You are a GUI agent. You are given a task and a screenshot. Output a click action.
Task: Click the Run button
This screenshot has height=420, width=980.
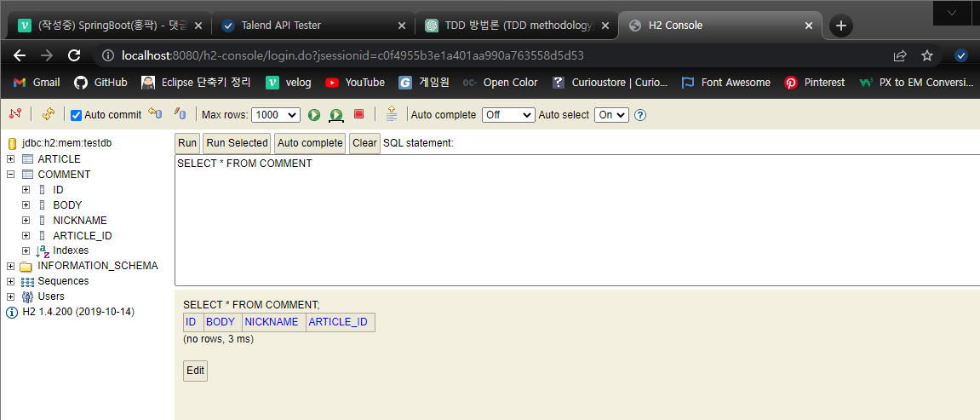pyautogui.click(x=187, y=143)
